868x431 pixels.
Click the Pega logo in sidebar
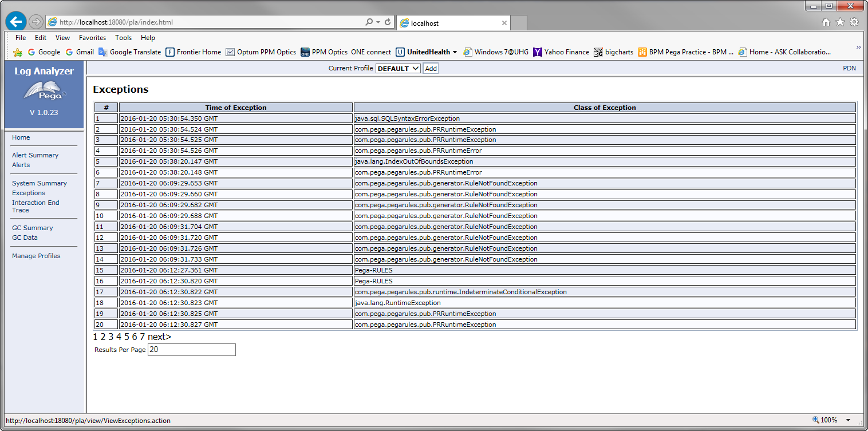[x=44, y=92]
